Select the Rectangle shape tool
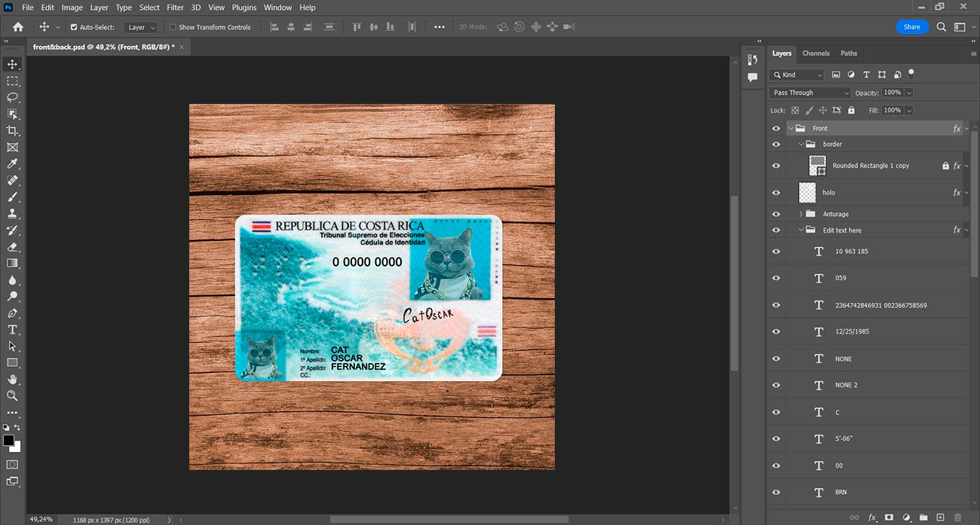 point(12,362)
